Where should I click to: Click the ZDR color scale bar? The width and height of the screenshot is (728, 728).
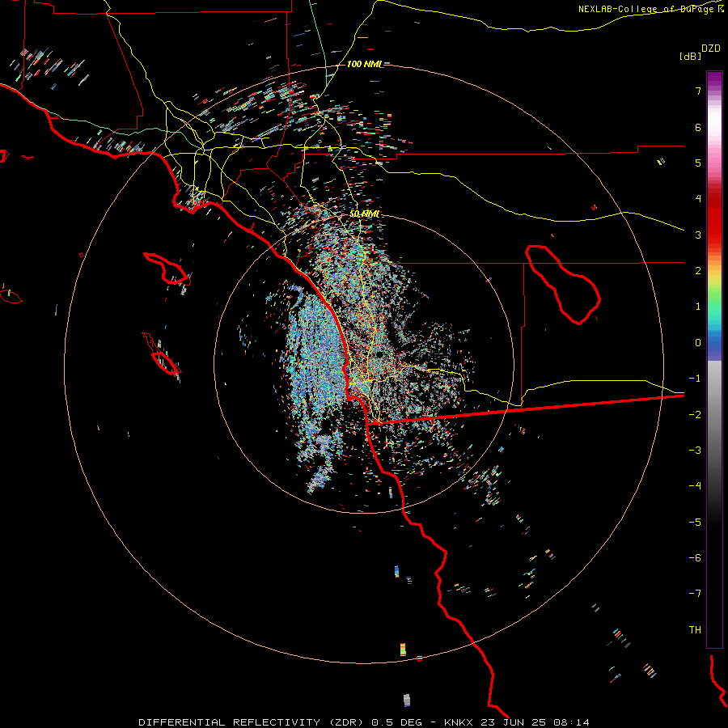tap(714, 359)
